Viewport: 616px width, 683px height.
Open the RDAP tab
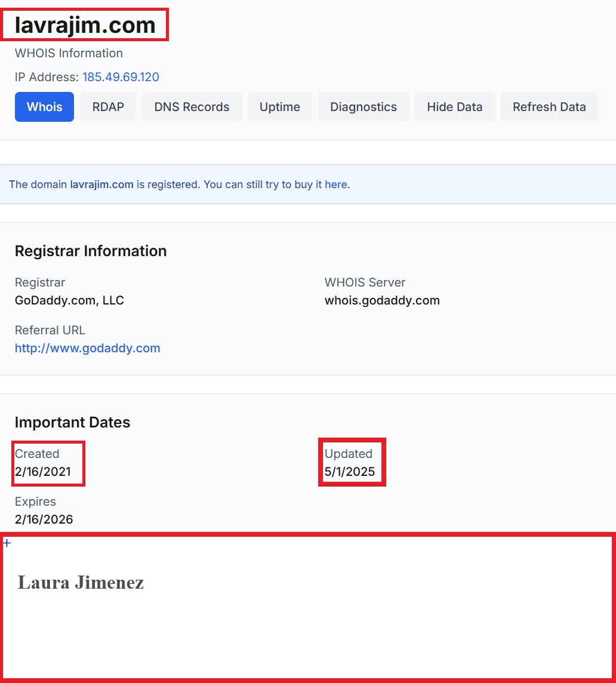click(x=107, y=107)
